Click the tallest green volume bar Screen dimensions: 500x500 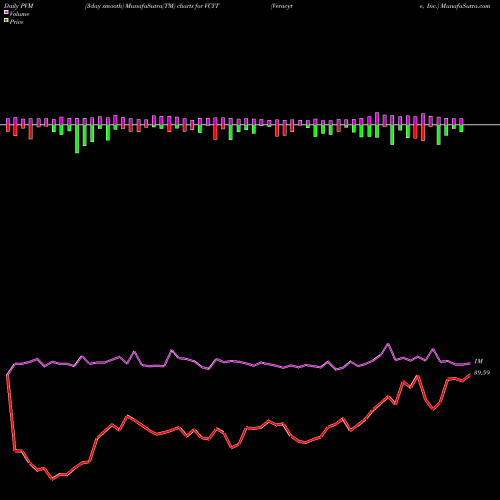click(77, 139)
